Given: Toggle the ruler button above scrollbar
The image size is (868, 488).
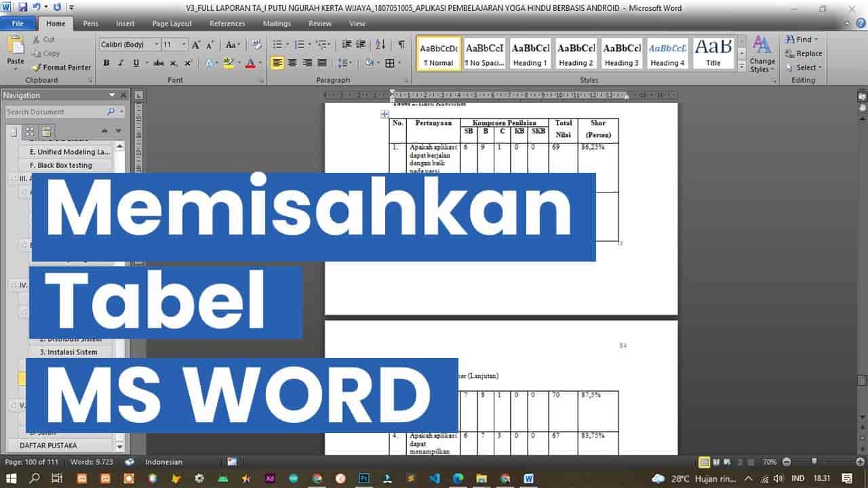Looking at the screenshot, I should (x=862, y=97).
